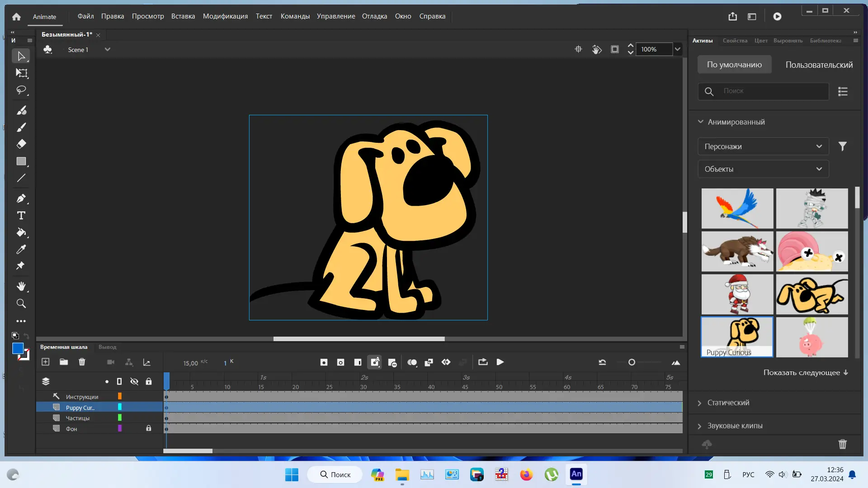The width and height of the screenshot is (868, 488).
Task: Select the Text tool
Action: [21, 216]
